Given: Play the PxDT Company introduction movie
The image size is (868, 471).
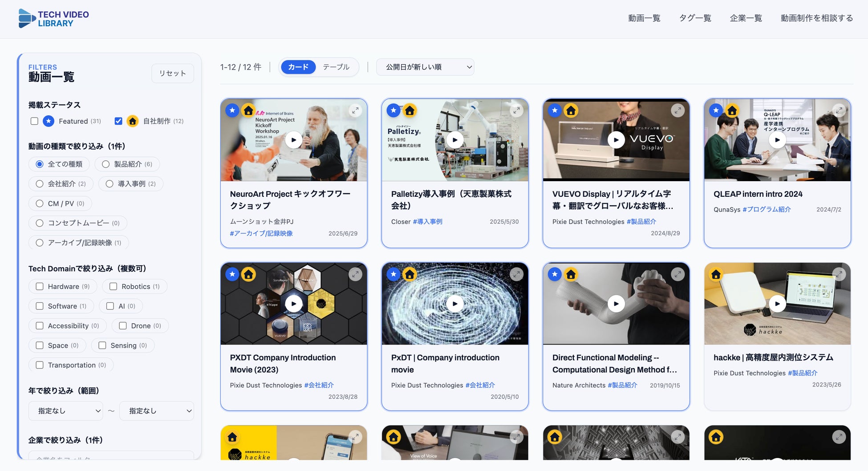Looking at the screenshot, I should 455,304.
